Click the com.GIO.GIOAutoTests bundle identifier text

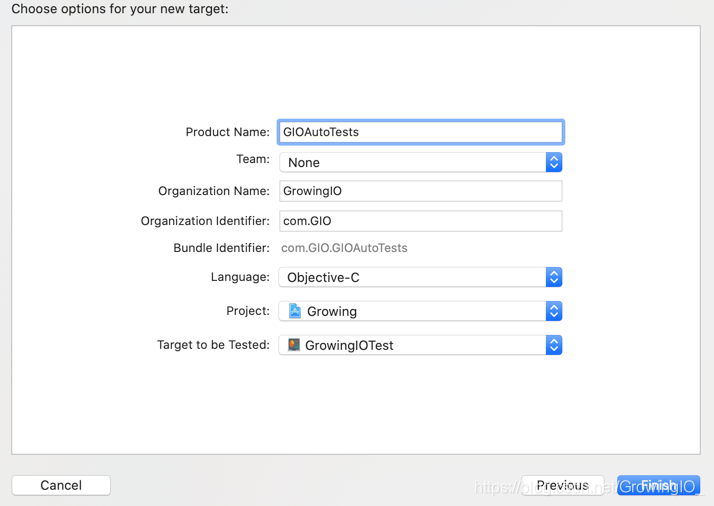[x=344, y=248]
